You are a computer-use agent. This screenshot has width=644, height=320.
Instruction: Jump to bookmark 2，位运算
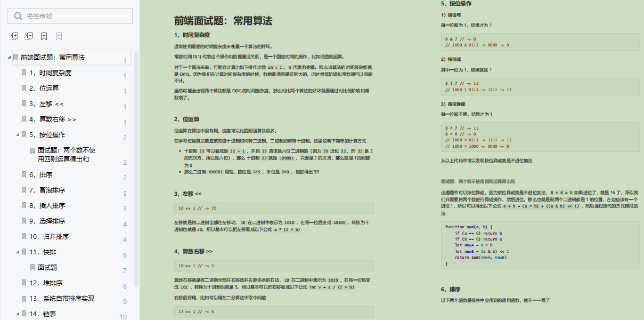tap(44, 89)
